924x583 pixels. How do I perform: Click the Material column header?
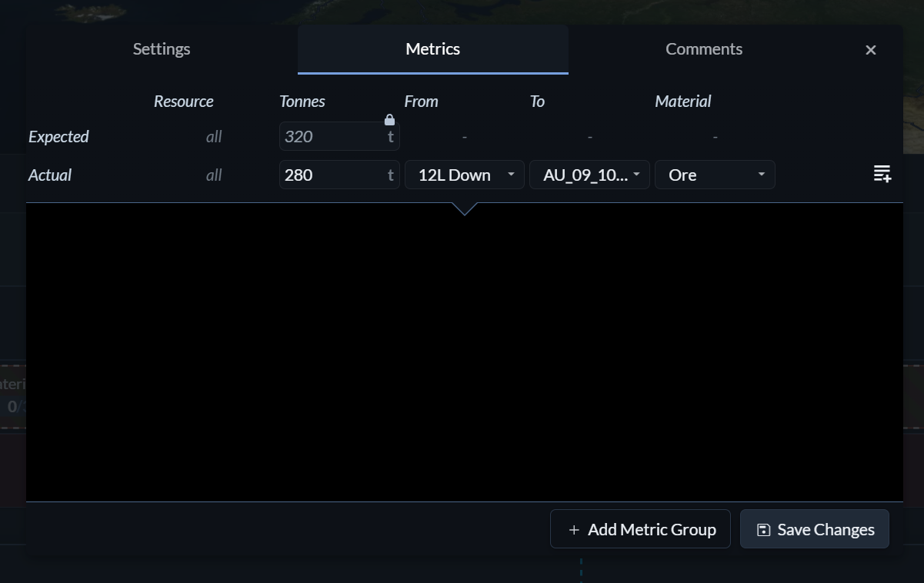pos(683,102)
